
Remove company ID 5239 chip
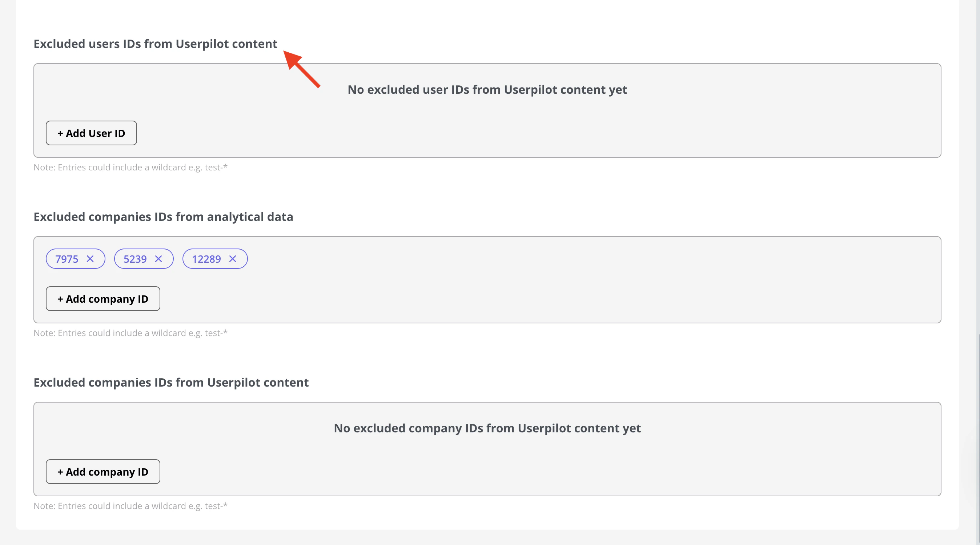tap(158, 259)
